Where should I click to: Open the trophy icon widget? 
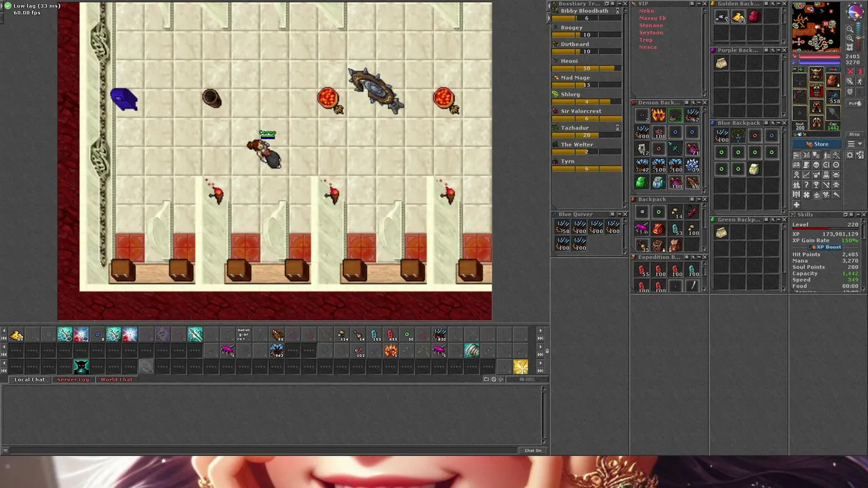point(816,184)
